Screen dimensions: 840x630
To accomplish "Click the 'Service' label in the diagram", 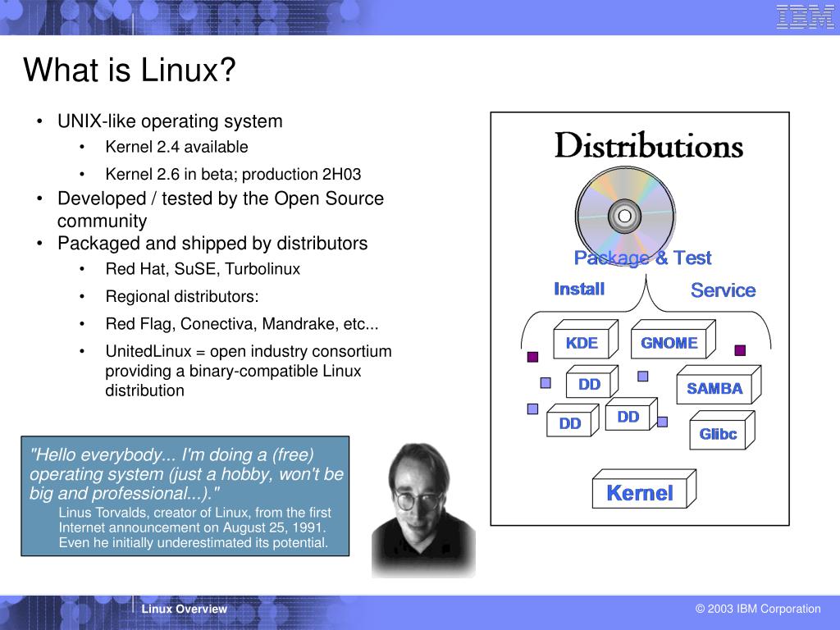I will [723, 290].
